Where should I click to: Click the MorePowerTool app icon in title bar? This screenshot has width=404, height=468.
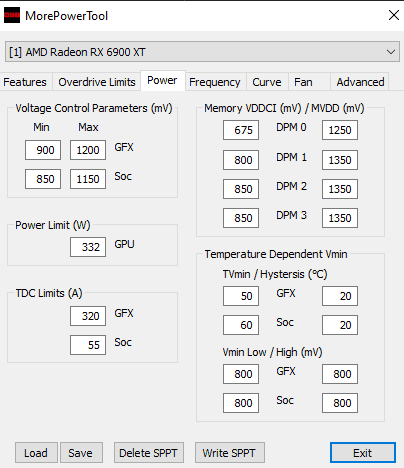pos(12,15)
